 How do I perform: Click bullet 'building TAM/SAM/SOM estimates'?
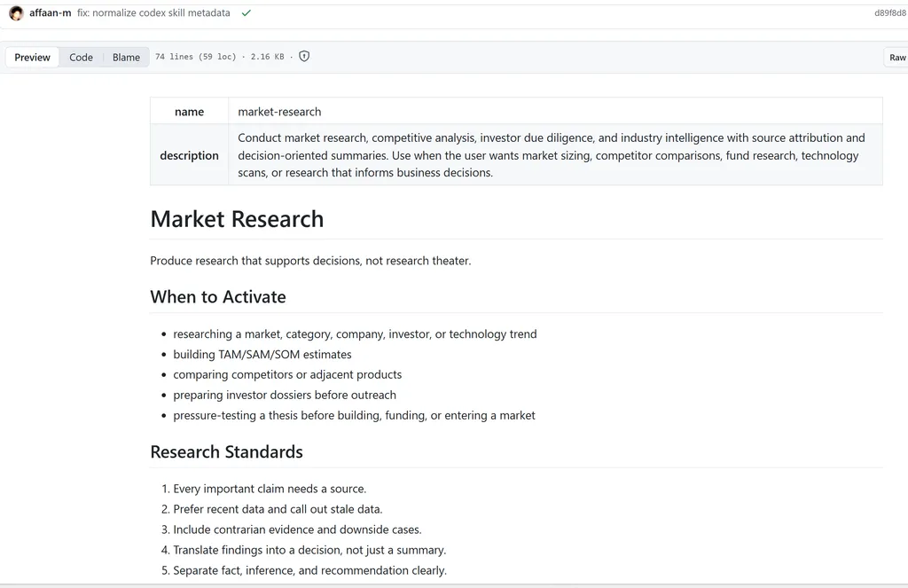pos(262,354)
